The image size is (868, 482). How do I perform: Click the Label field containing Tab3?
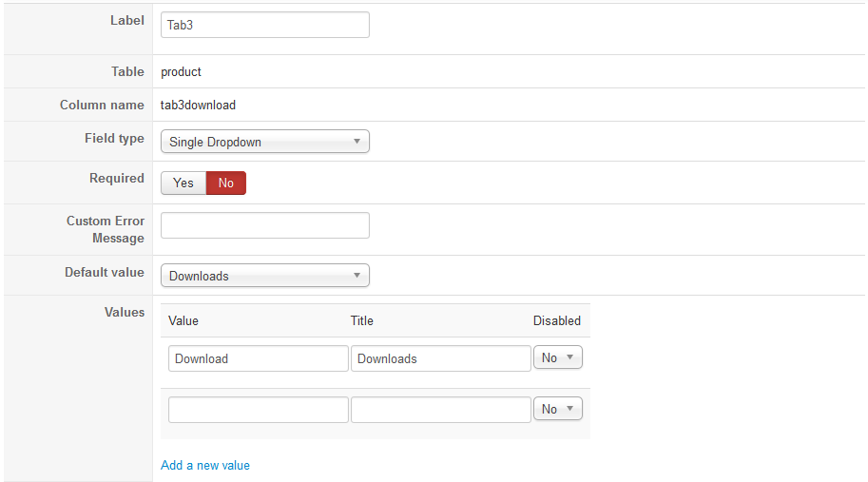pyautogui.click(x=264, y=25)
